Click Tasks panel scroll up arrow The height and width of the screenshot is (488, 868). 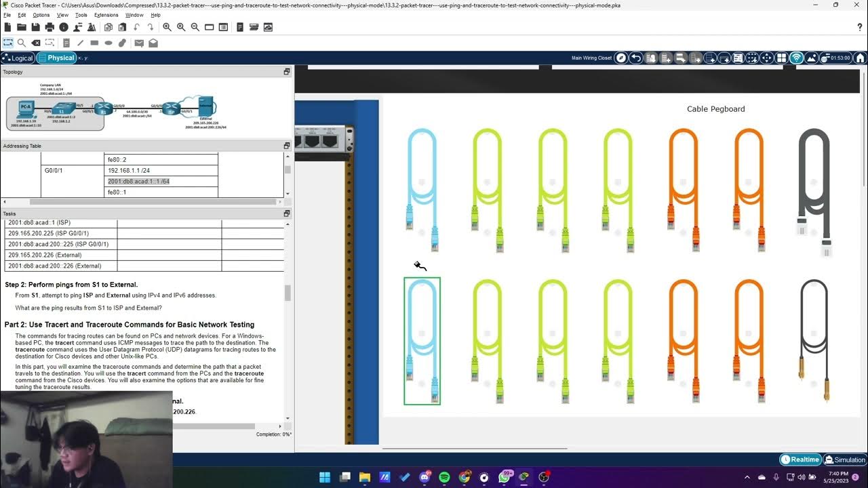coord(288,224)
